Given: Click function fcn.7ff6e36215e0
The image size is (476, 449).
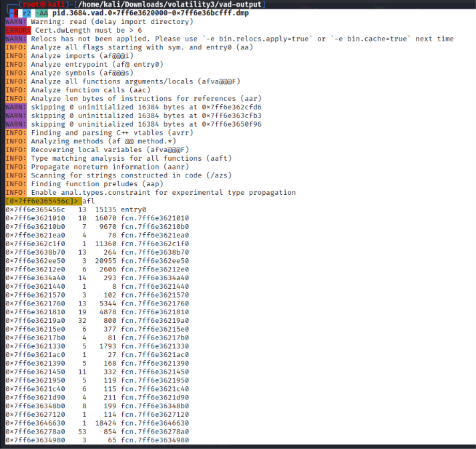Looking at the screenshot, I should 155,329.
